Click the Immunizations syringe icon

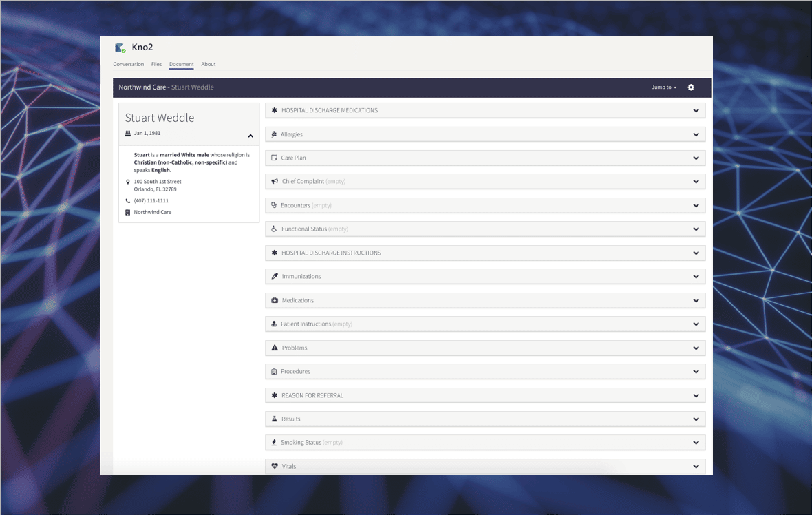(274, 276)
